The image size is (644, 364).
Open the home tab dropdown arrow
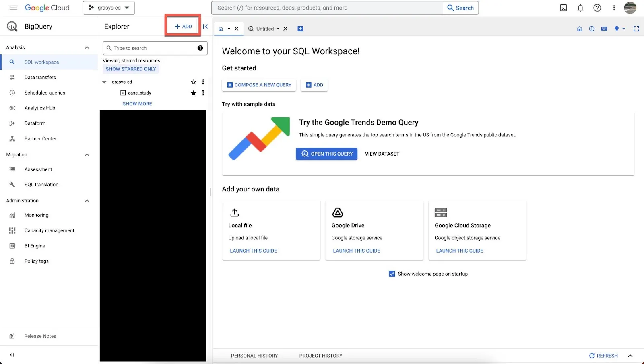(229, 29)
